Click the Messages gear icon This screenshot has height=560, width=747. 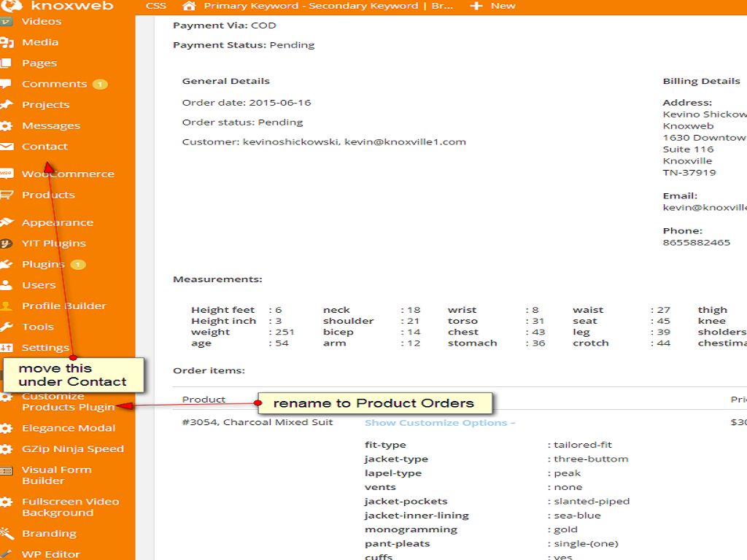click(x=6, y=125)
